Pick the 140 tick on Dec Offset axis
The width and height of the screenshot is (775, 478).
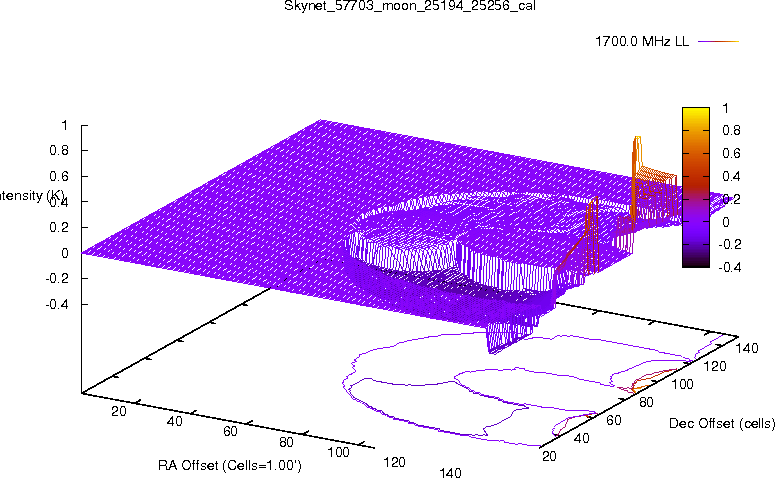coord(747,348)
